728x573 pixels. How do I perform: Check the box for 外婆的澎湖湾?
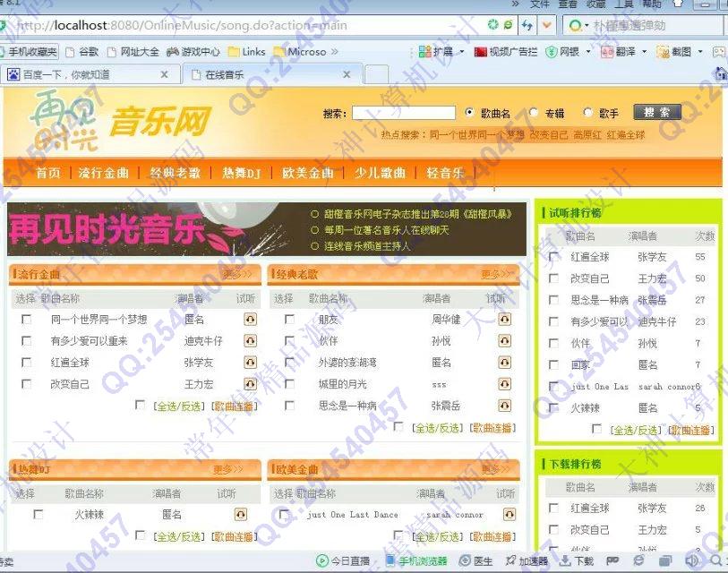click(289, 363)
